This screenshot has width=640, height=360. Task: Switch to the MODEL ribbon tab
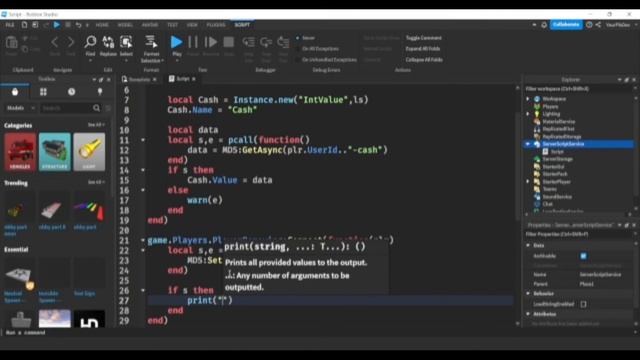click(x=125, y=25)
